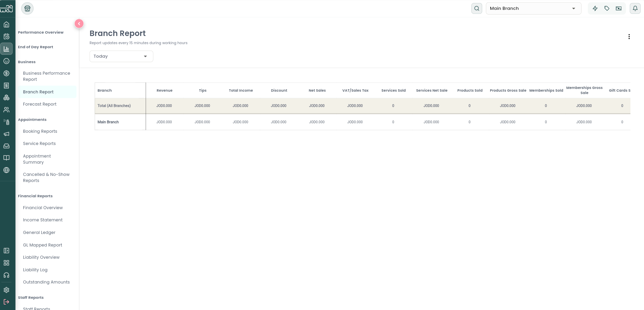Click the Main Branch table row
This screenshot has height=310, width=644.
tap(362, 122)
